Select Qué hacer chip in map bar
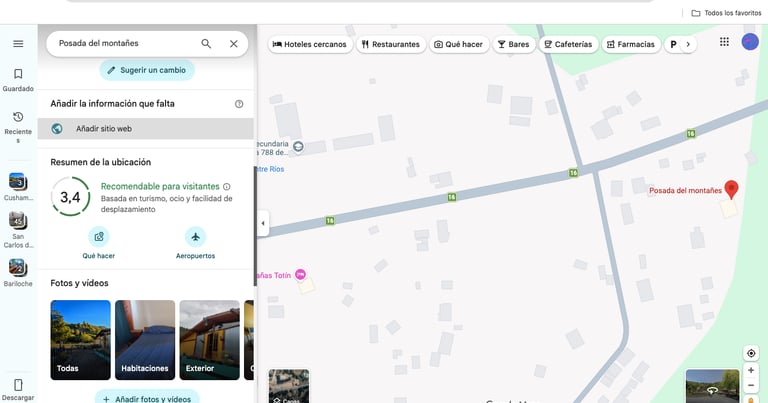The image size is (768, 403). point(459,44)
